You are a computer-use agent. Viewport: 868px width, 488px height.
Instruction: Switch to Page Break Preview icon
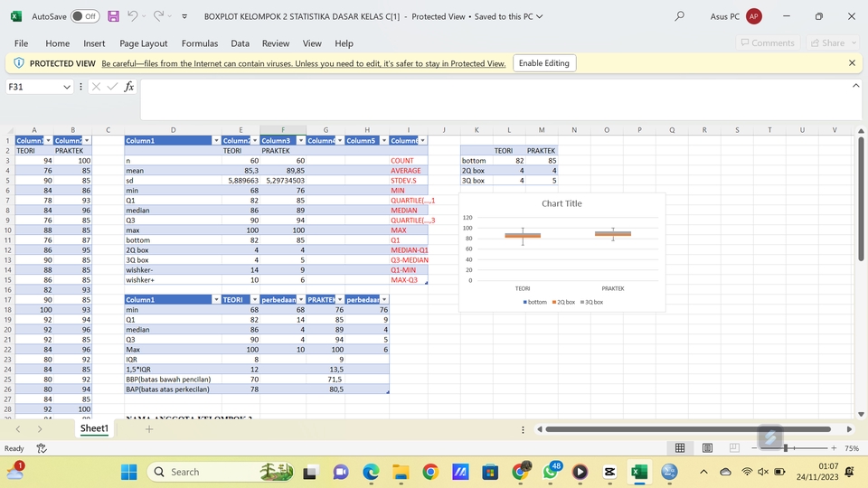pos(734,448)
